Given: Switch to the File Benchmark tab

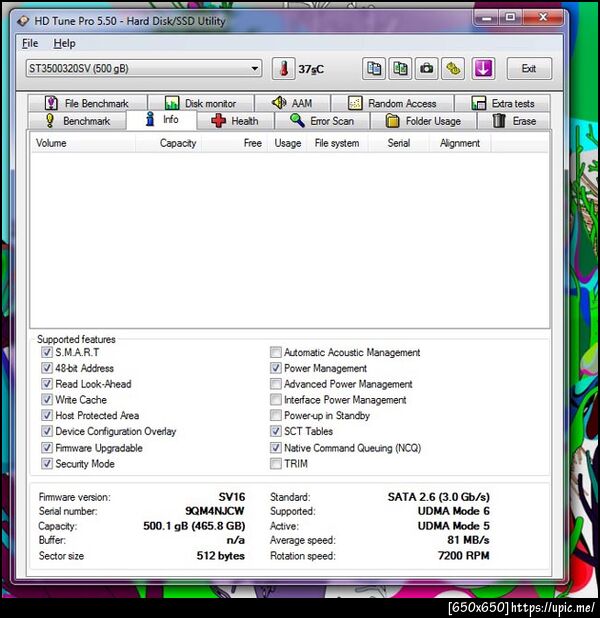Looking at the screenshot, I should 88,103.
